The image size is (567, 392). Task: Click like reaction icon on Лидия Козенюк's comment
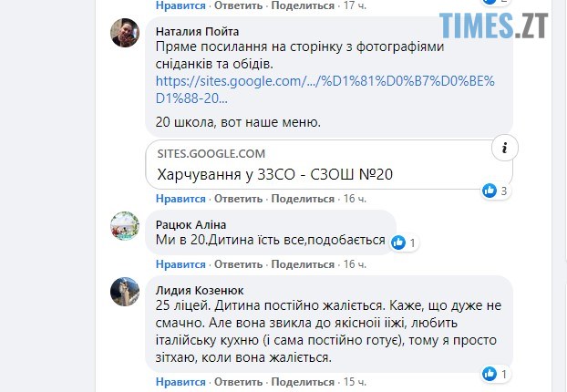[490, 374]
